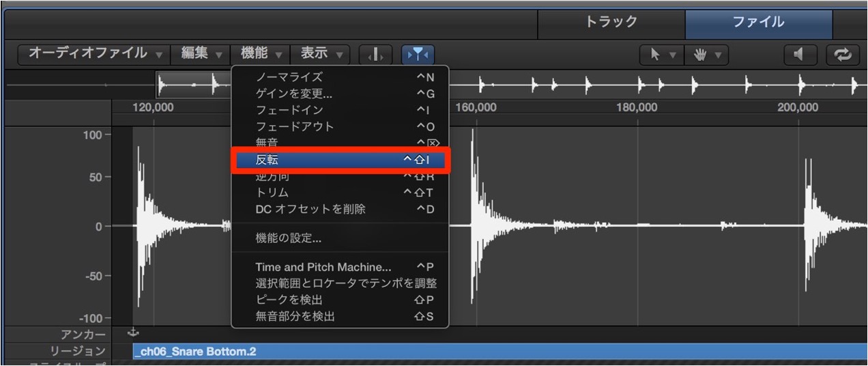Select フェードイン menu item
The image size is (868, 366).
tap(340, 110)
